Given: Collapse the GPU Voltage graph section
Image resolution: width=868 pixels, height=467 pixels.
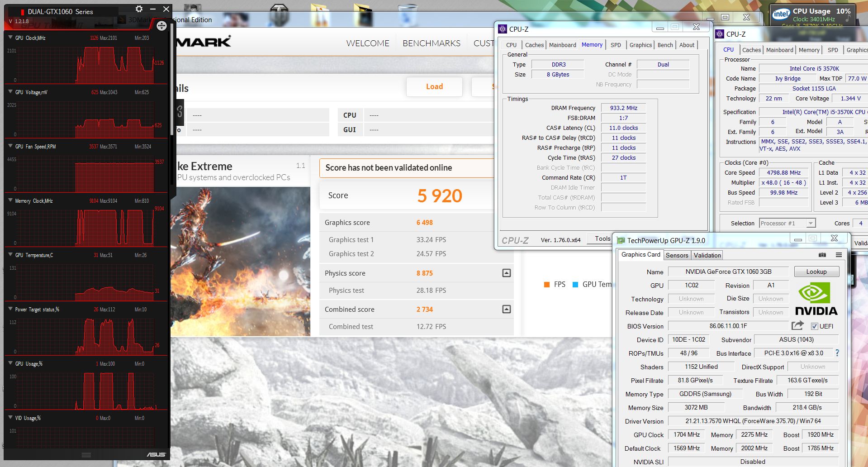Looking at the screenshot, I should pyautogui.click(x=10, y=92).
